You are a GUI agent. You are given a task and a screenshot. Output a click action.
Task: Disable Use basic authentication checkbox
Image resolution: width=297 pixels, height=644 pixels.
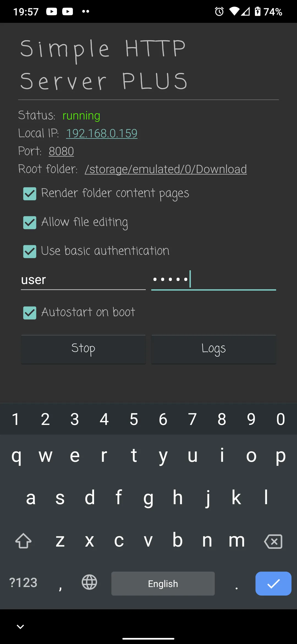tap(30, 252)
